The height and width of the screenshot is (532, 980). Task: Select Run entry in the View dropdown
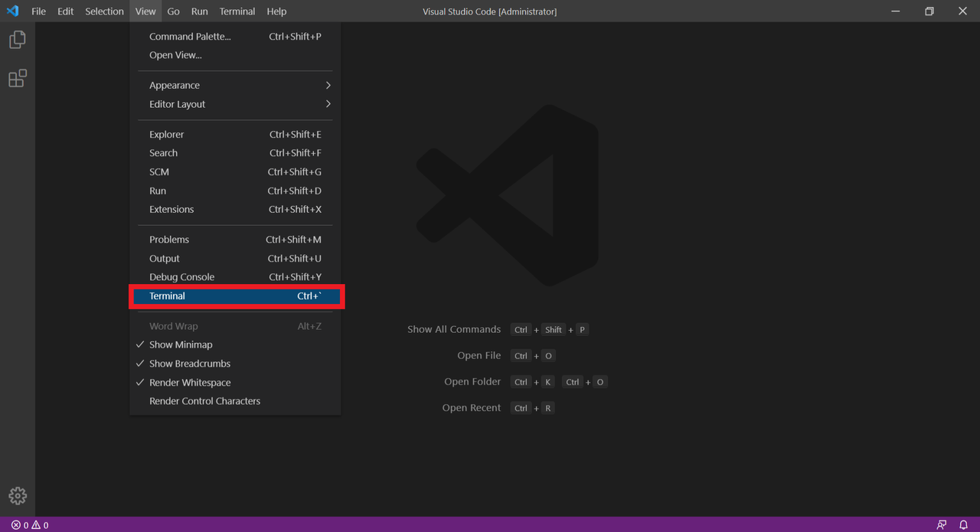tap(235, 191)
